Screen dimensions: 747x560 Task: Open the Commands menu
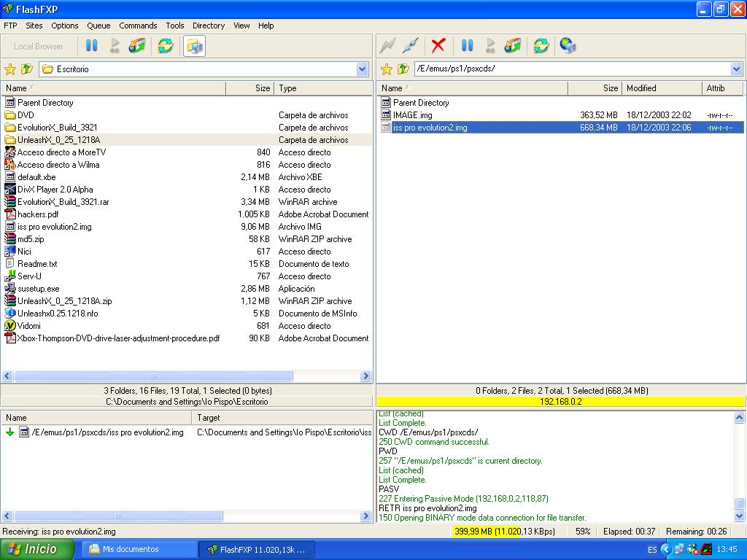138,26
